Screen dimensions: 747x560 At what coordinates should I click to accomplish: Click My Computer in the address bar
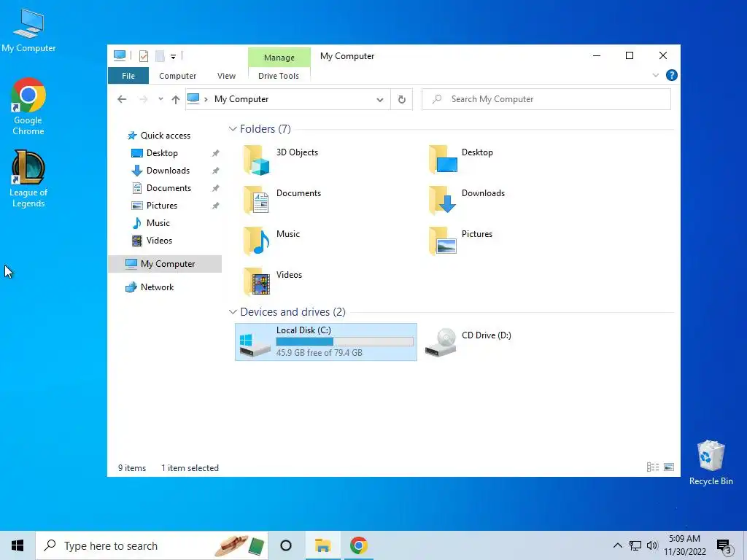tap(241, 99)
